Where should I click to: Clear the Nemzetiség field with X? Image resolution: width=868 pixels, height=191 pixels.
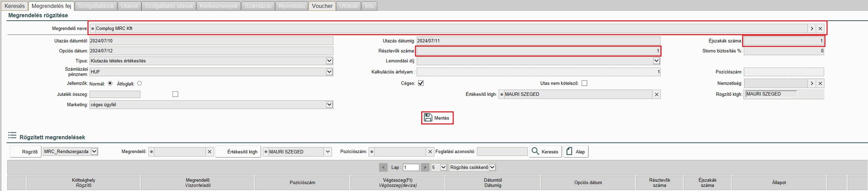pyautogui.click(x=820, y=83)
